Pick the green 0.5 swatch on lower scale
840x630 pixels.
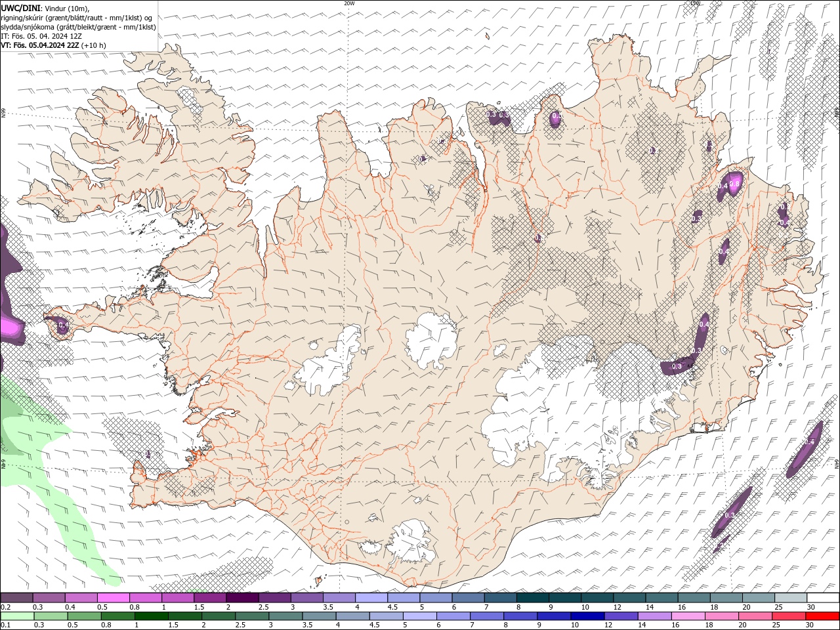(84, 616)
